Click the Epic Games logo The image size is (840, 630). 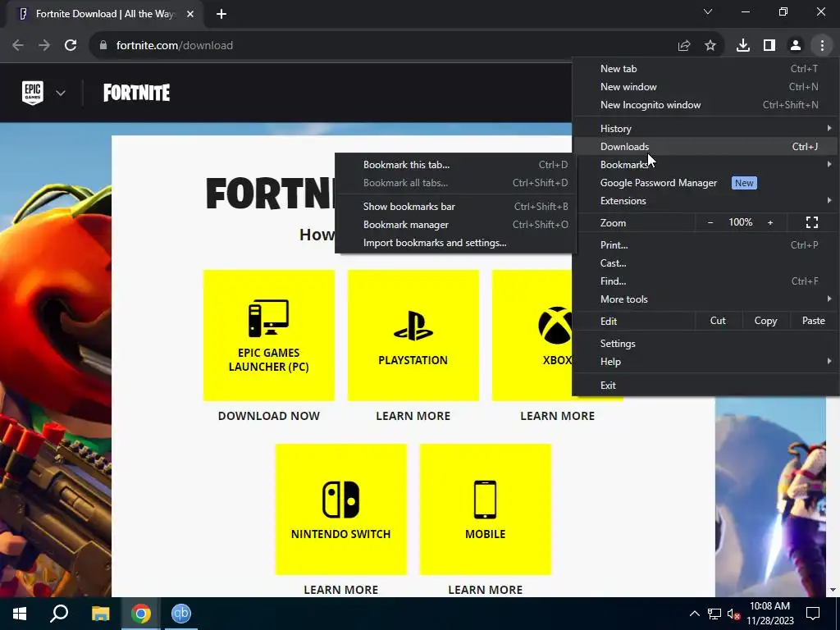pos(33,93)
